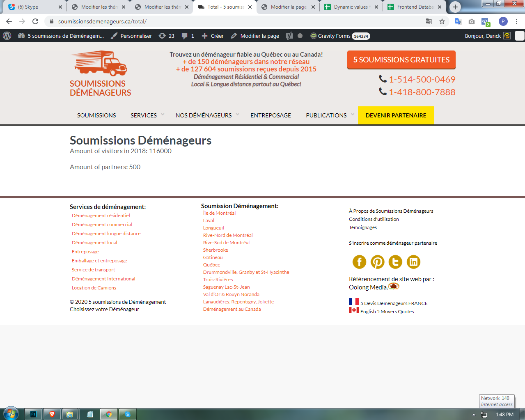Open Témoignages footer link
Viewport: 525px width, 420px height.
coord(363,227)
